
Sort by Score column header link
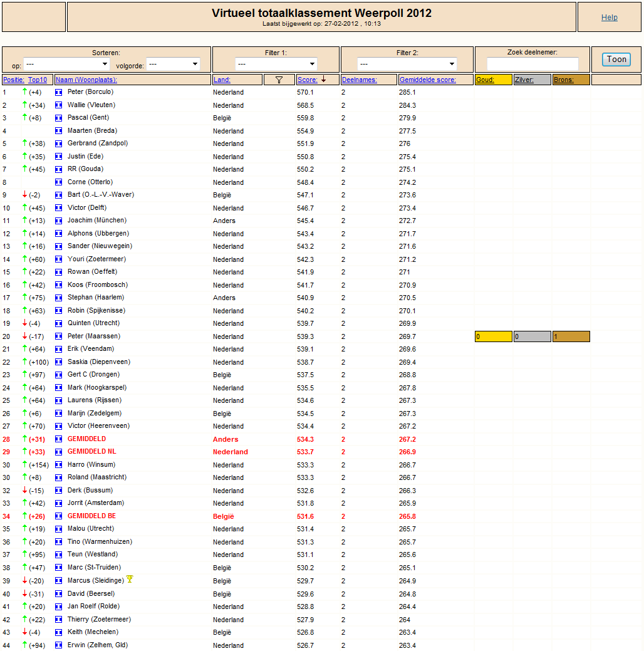click(x=307, y=80)
